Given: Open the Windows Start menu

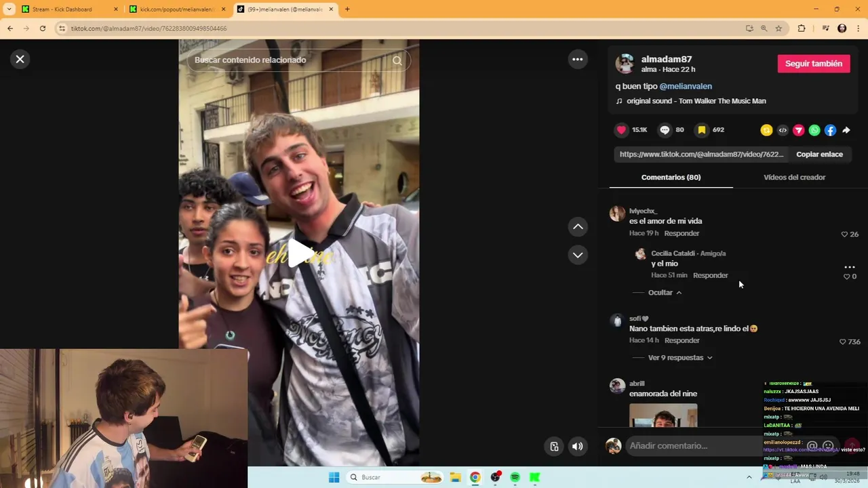Looking at the screenshot, I should click(x=334, y=478).
